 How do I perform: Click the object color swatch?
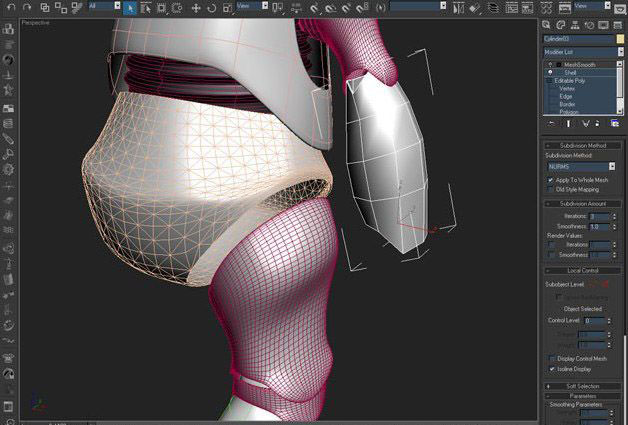(618, 39)
